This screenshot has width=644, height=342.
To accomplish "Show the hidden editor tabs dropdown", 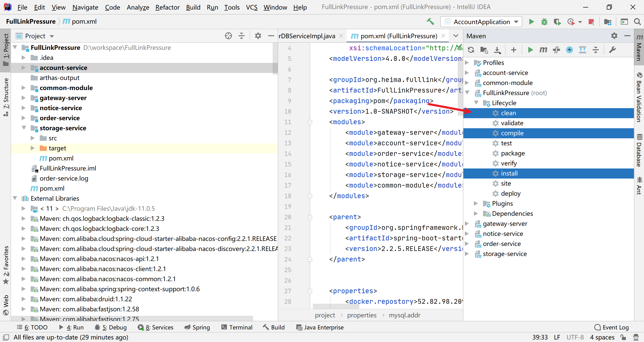I will coord(456,36).
